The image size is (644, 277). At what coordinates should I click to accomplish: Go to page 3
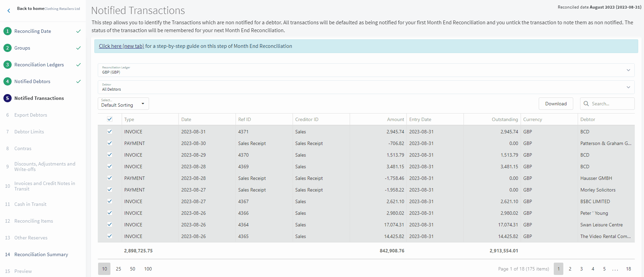coord(581,269)
